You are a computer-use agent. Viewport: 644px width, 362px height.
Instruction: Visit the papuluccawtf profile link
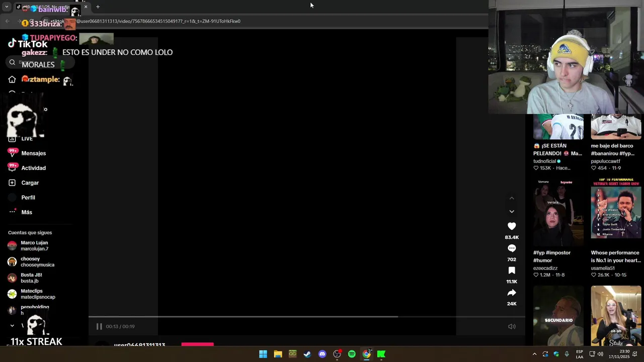click(606, 161)
